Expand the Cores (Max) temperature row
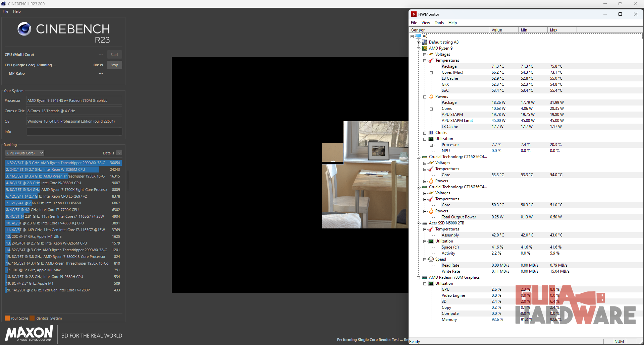 431,73
